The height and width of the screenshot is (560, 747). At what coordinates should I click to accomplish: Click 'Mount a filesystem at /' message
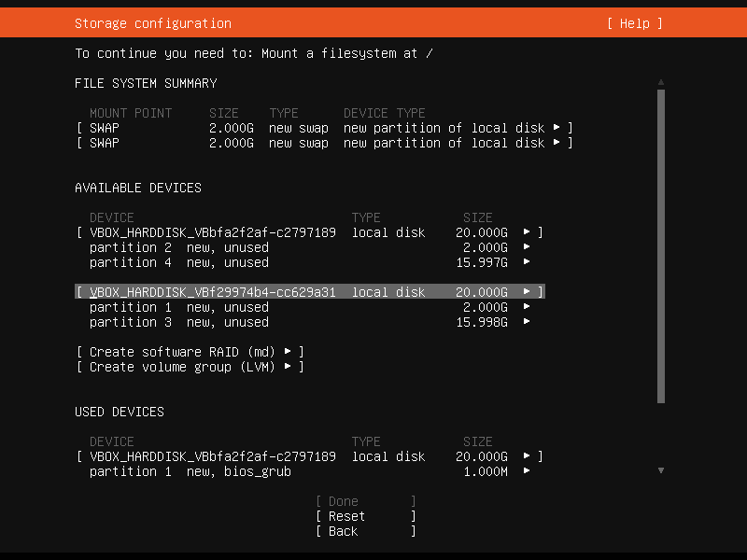coord(346,53)
